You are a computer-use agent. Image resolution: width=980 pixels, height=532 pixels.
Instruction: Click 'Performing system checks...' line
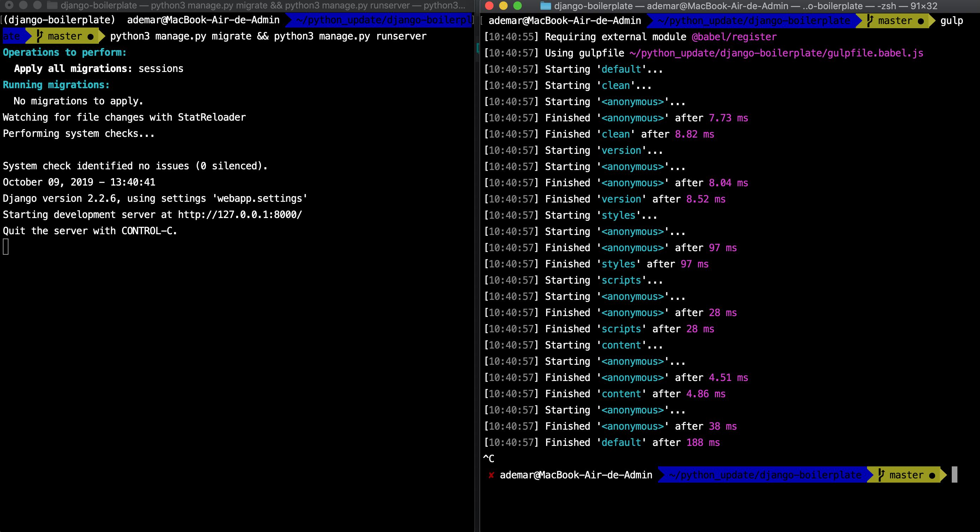point(79,134)
